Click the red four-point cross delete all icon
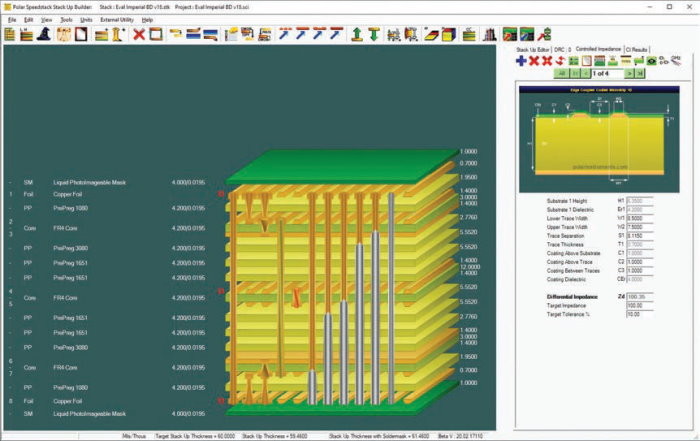 [547, 61]
